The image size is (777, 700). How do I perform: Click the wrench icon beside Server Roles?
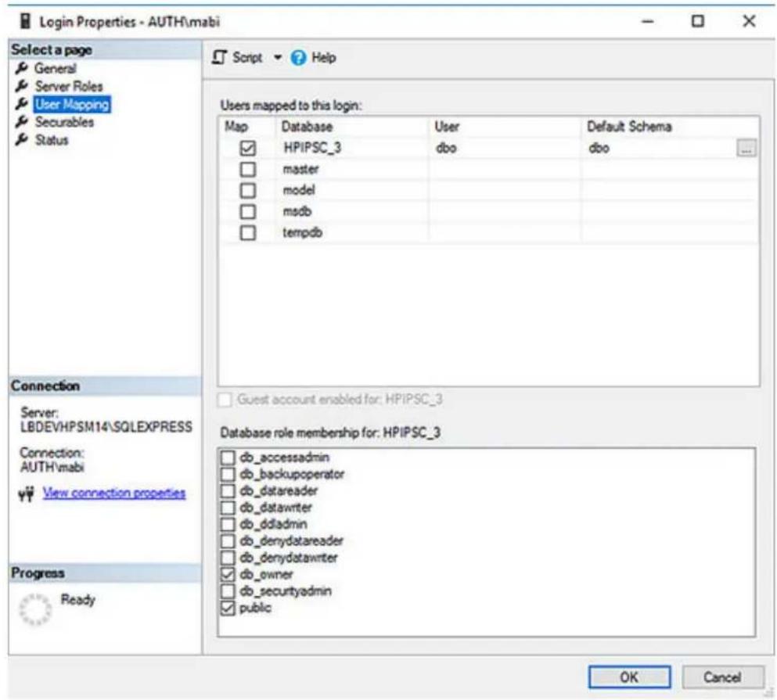click(21, 86)
